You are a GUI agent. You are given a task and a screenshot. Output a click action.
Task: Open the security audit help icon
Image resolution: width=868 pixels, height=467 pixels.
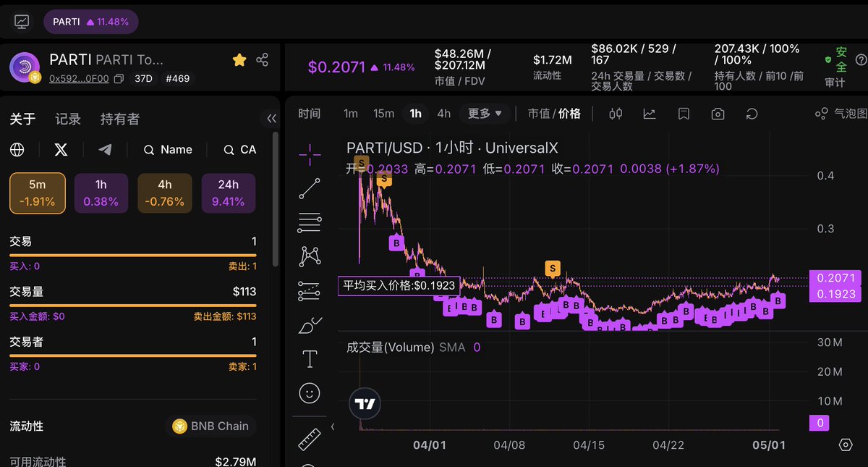coord(861,59)
